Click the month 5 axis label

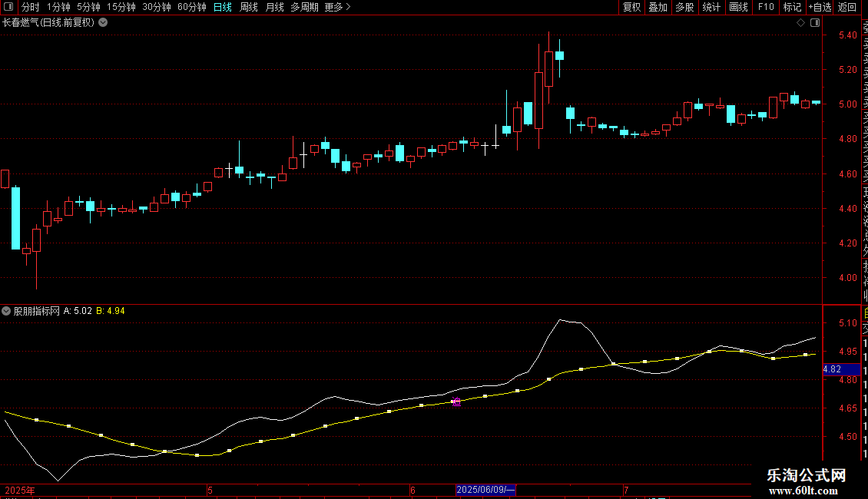[x=210, y=490]
